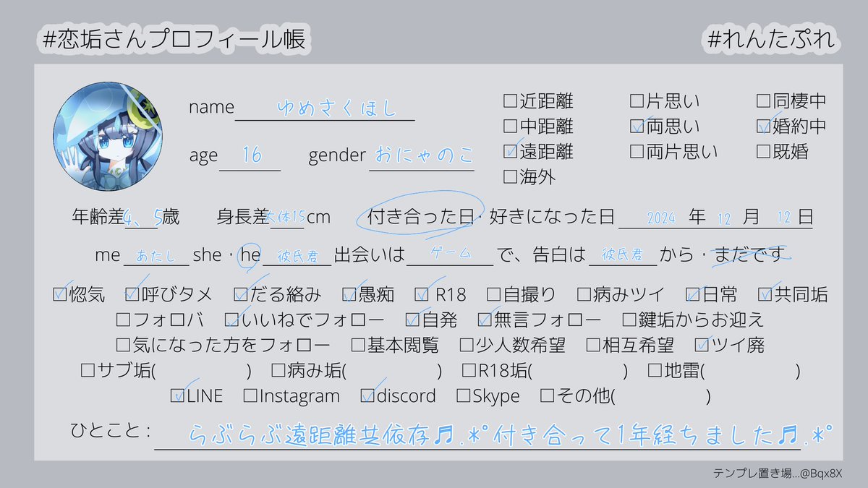Tick the 鍵垢からお迎え checkbox
The image size is (868, 488).
click(x=629, y=319)
